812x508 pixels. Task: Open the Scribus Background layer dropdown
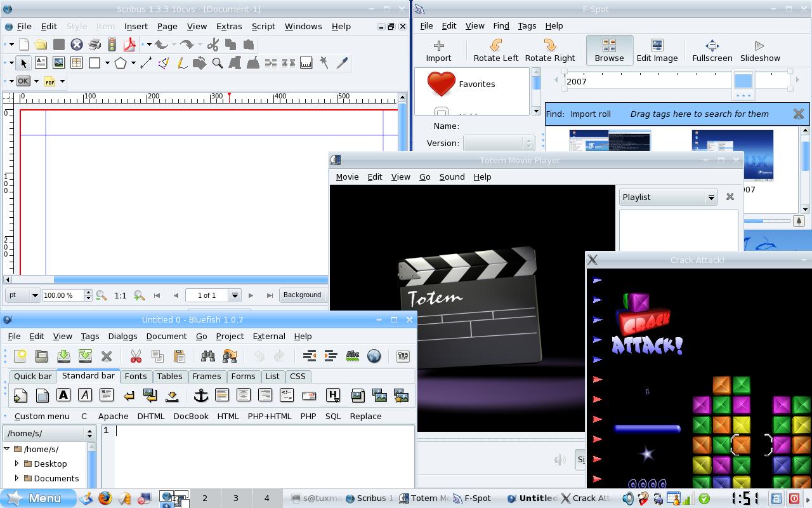303,295
